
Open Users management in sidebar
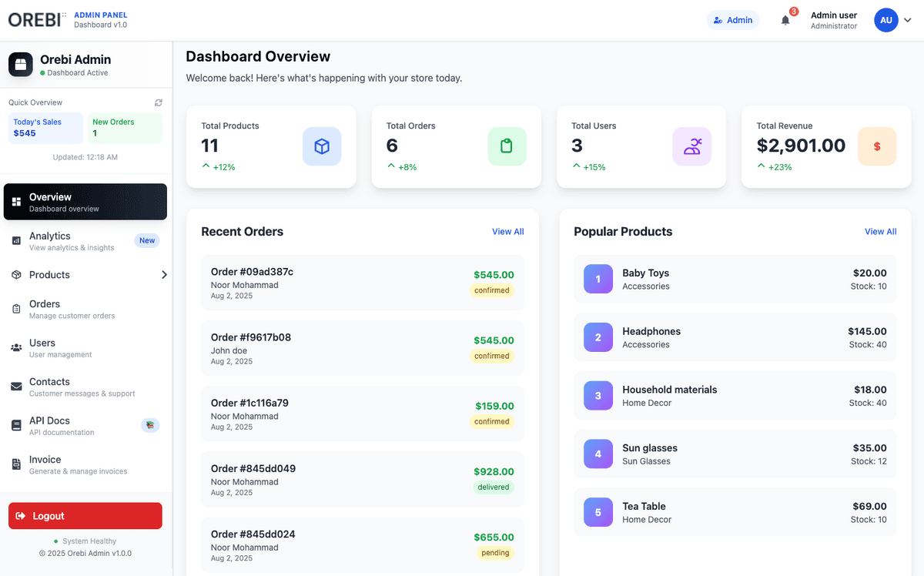pyautogui.click(x=85, y=348)
